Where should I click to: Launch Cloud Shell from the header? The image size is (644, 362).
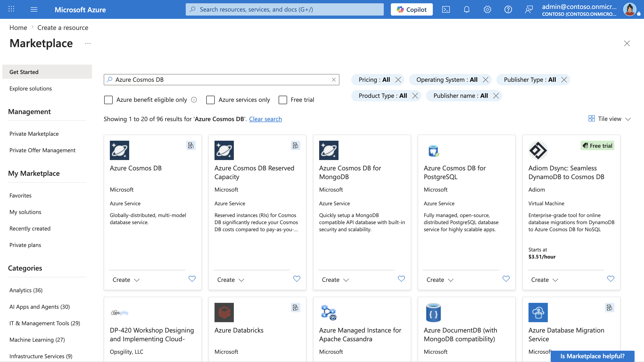[446, 9]
